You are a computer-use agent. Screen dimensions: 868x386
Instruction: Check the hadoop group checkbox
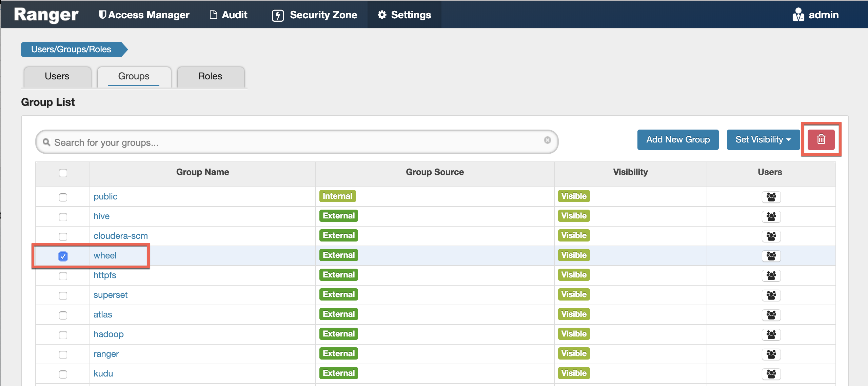(63, 335)
